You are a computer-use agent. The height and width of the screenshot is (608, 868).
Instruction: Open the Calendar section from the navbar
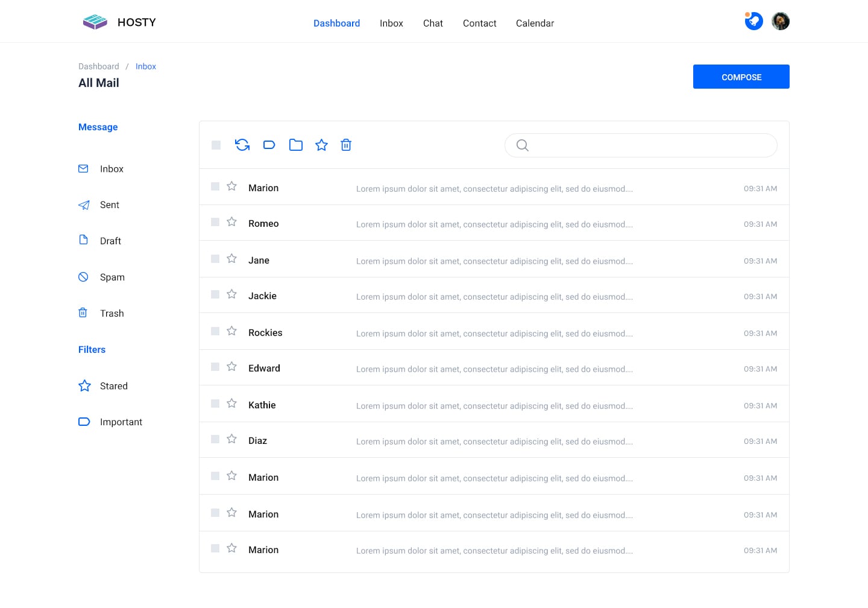(535, 23)
